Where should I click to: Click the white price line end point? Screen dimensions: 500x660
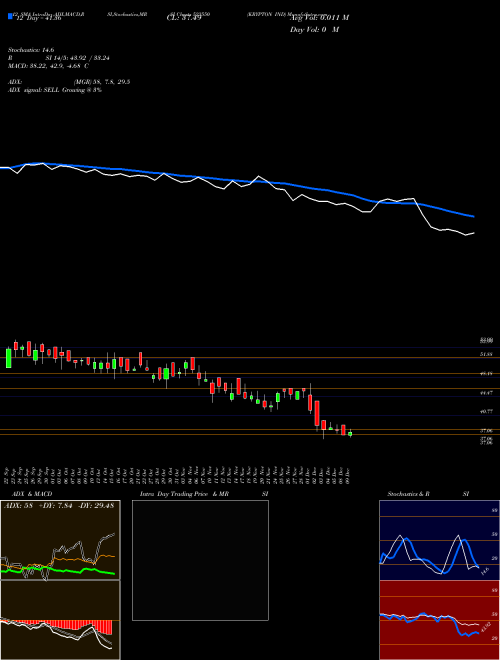[473, 233]
